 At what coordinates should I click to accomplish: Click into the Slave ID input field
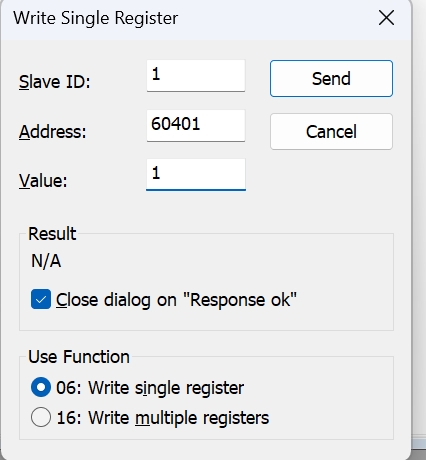[196, 76]
